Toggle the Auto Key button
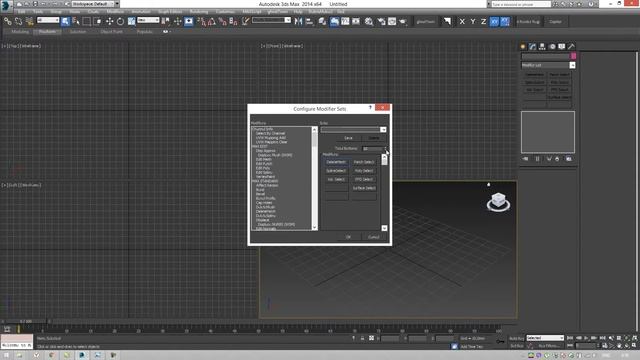 [516, 338]
